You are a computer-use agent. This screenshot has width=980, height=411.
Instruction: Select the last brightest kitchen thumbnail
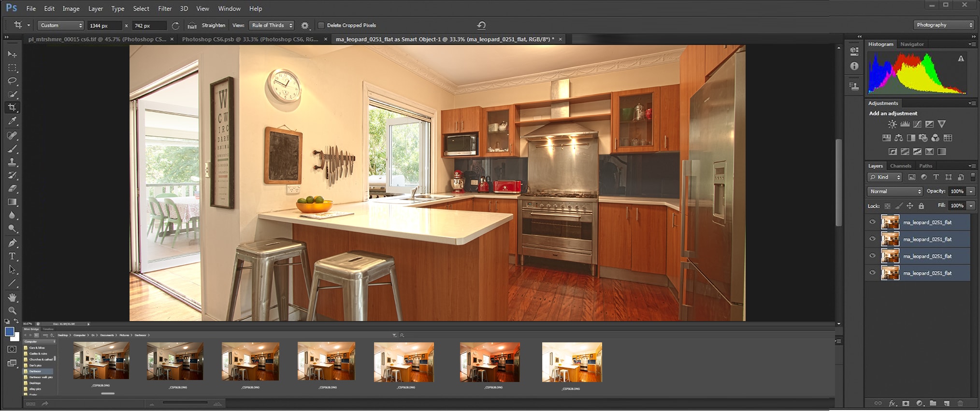tap(572, 362)
